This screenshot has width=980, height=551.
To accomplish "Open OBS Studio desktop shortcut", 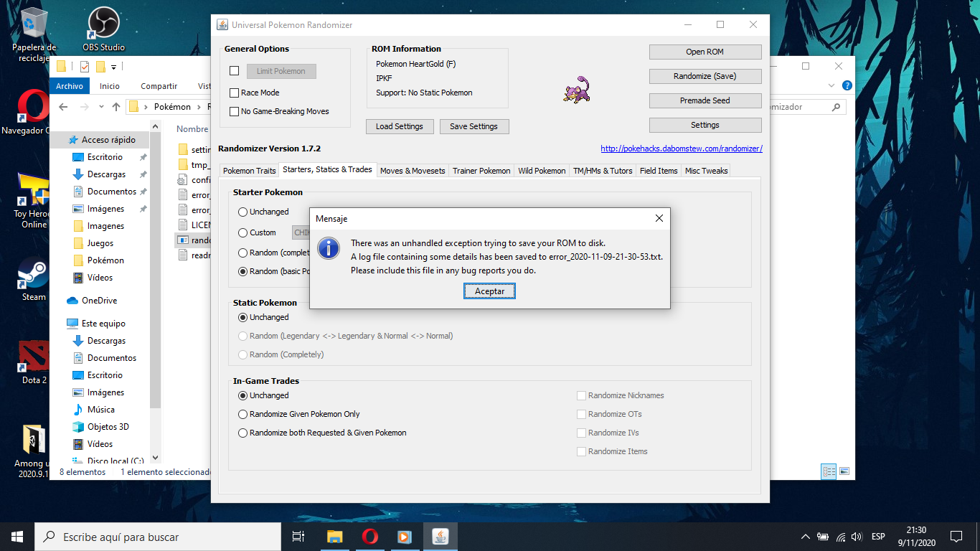I will pos(103,24).
